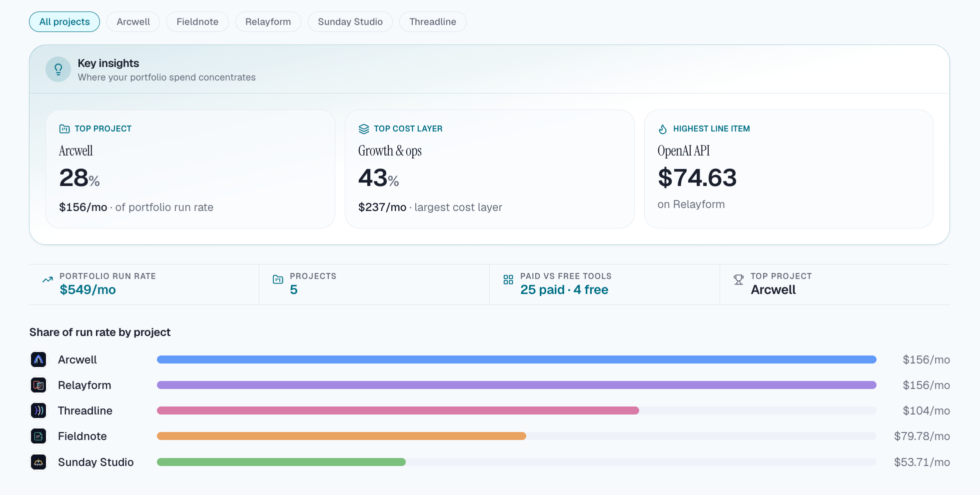The height and width of the screenshot is (495, 980).
Task: Switch to the Fieldnote project tab
Action: point(197,22)
